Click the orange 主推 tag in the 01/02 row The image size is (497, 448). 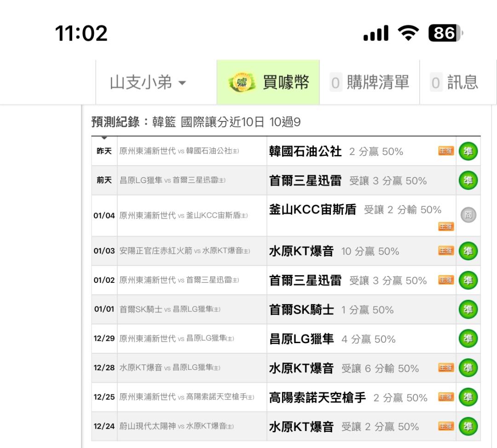(446, 280)
